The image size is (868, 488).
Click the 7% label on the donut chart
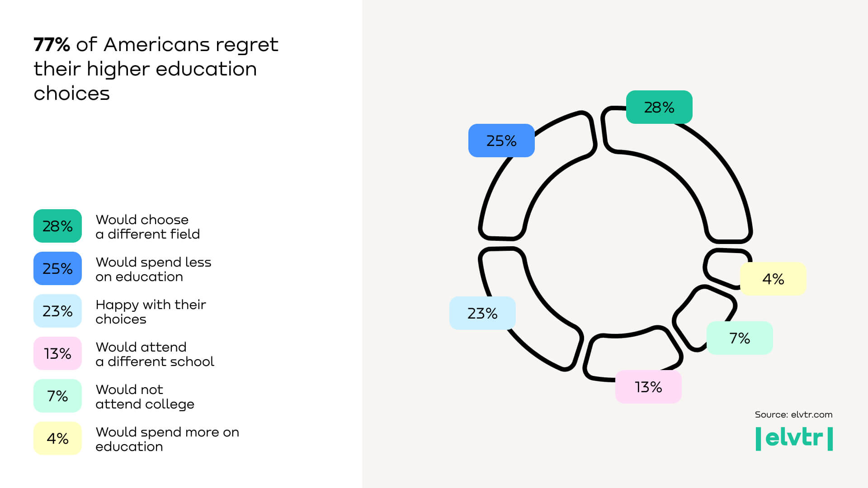[x=740, y=338]
